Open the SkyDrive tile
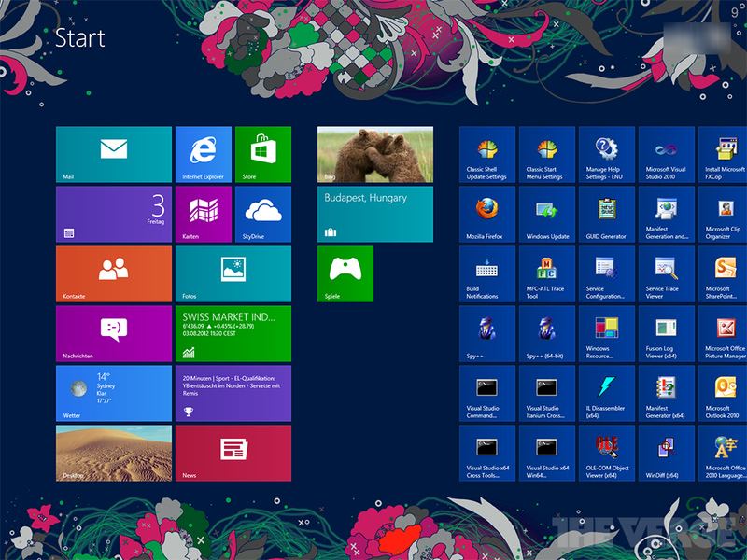Viewport: 747px width, 560px height. tap(263, 215)
